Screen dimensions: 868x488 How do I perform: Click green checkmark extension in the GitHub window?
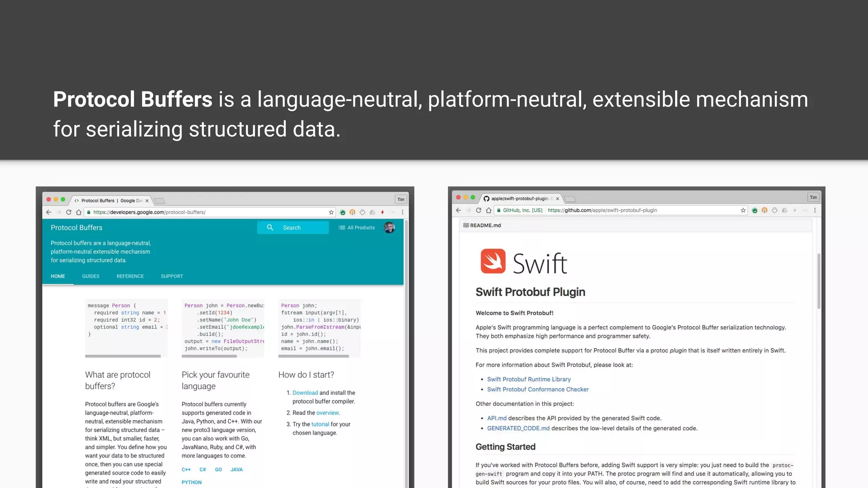[754, 210]
